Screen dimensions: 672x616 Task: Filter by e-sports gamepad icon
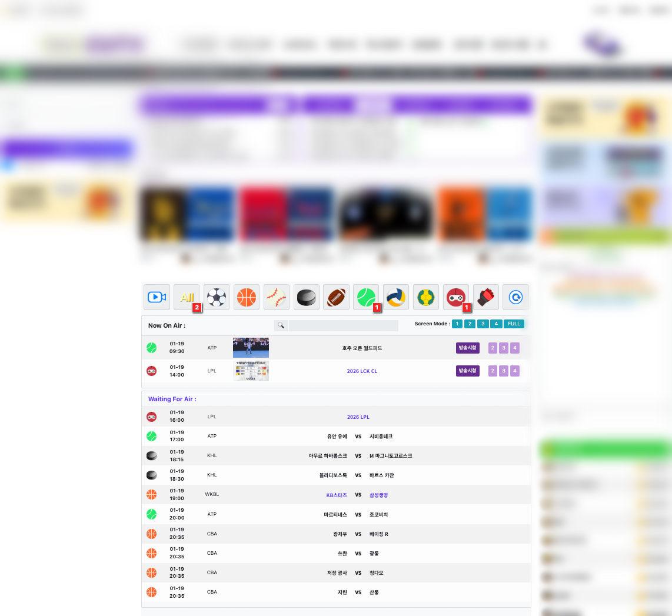click(x=455, y=297)
